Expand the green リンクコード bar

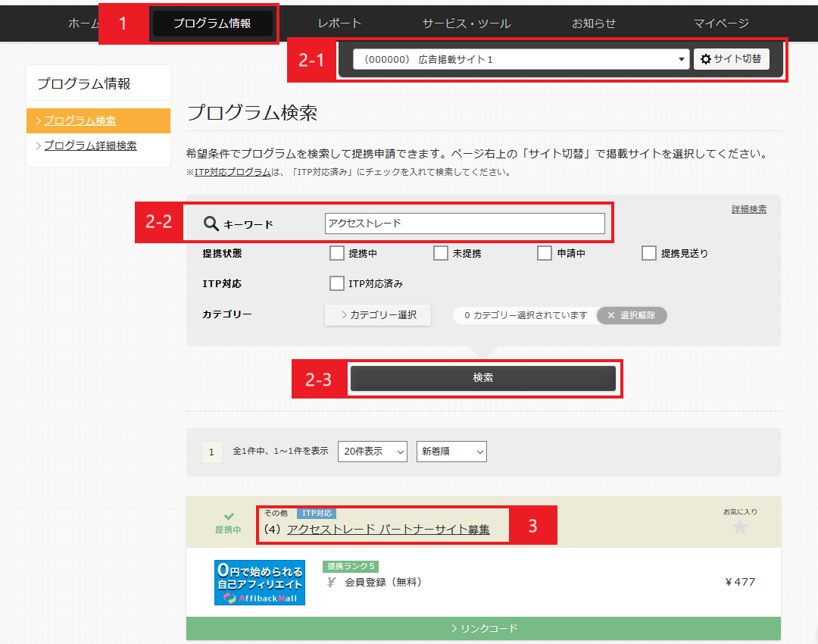(x=483, y=628)
